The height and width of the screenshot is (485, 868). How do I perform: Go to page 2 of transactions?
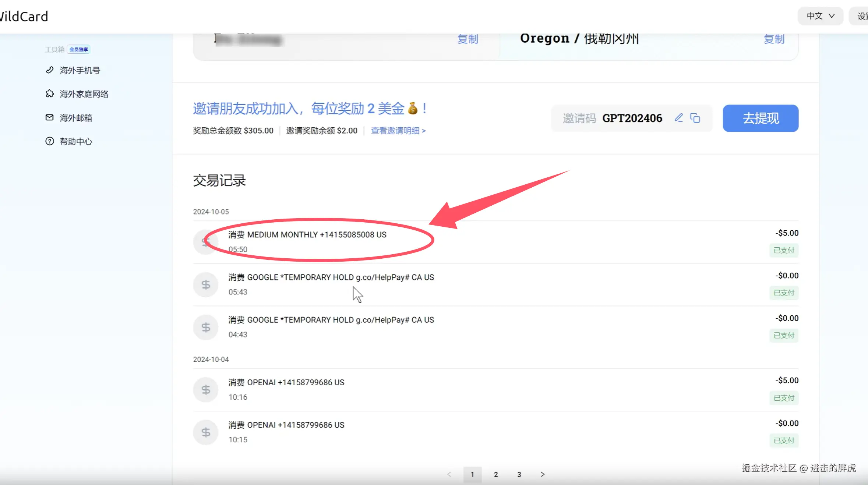[x=496, y=474]
